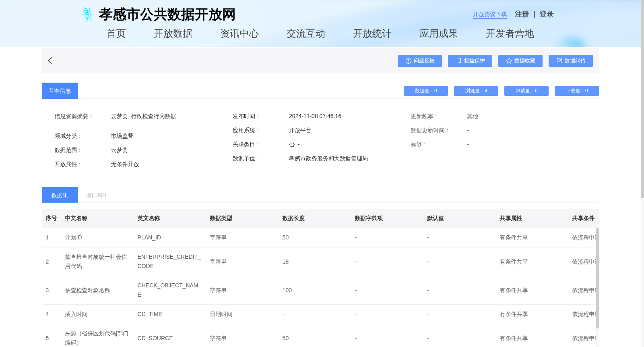This screenshot has height=347, width=644.
Task: Click the 共享条件 column header
Action: pos(583,218)
